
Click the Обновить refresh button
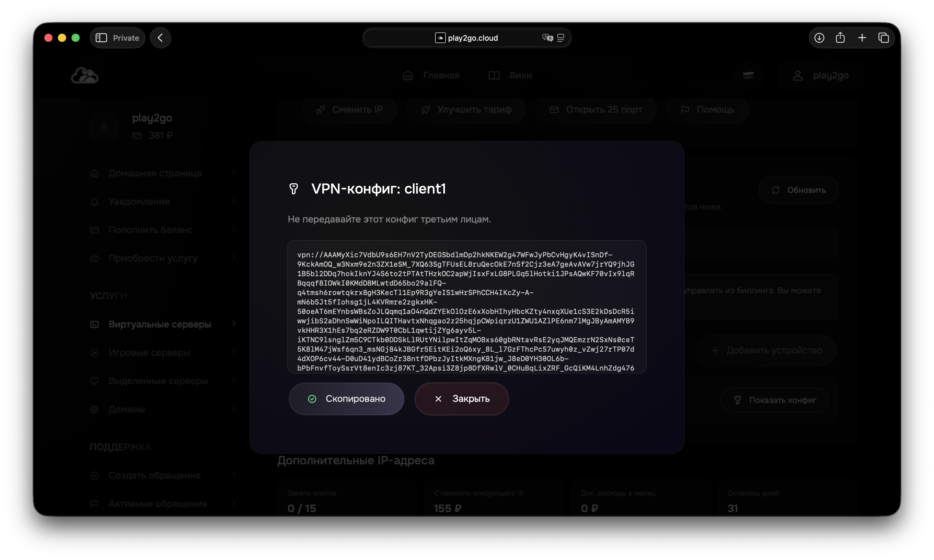click(x=799, y=190)
